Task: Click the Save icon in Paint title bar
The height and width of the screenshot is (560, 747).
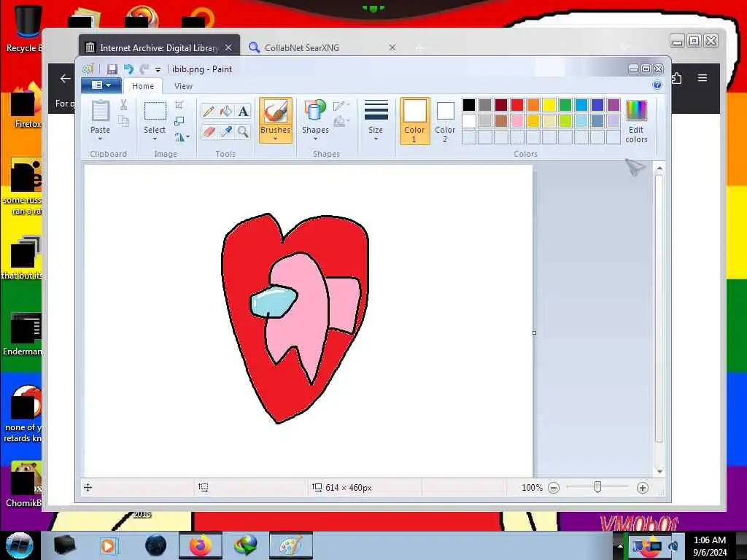Action: click(x=112, y=69)
